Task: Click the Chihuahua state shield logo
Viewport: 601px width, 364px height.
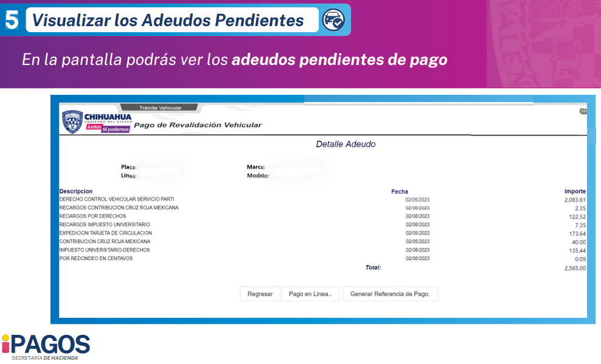Action: click(72, 122)
